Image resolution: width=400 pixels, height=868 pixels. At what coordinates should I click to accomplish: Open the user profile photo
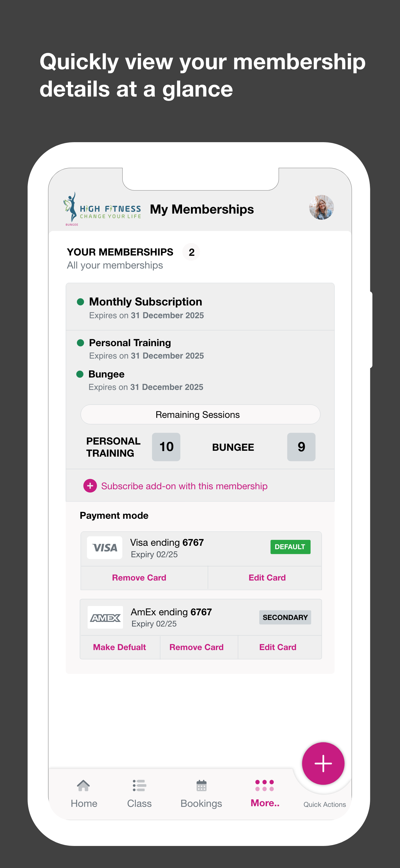point(321,208)
